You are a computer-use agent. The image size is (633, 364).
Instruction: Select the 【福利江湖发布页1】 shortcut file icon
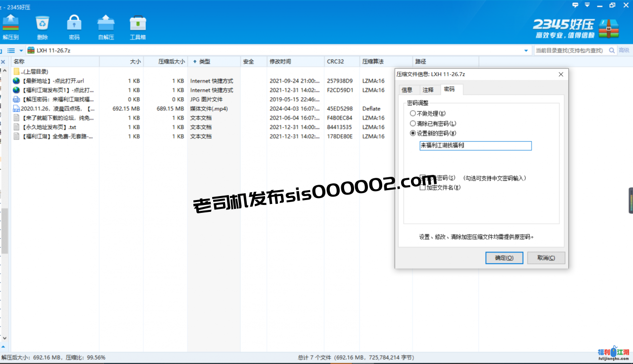click(16, 90)
